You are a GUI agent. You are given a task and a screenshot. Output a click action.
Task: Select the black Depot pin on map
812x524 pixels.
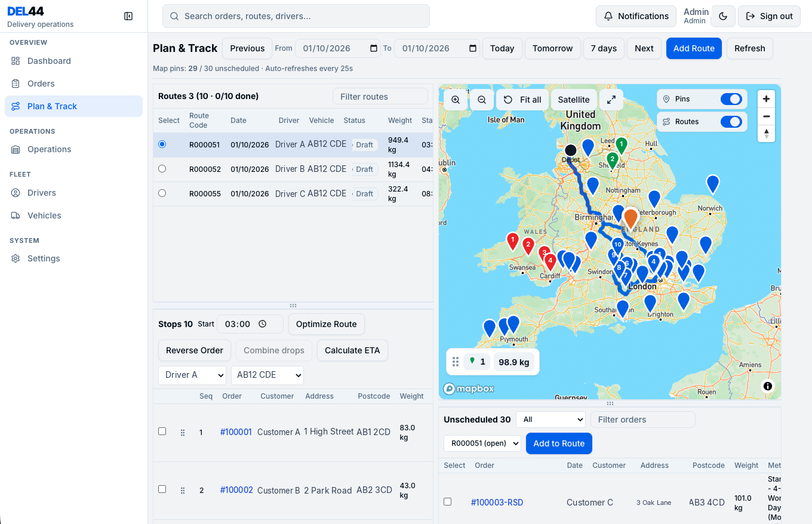tap(571, 150)
